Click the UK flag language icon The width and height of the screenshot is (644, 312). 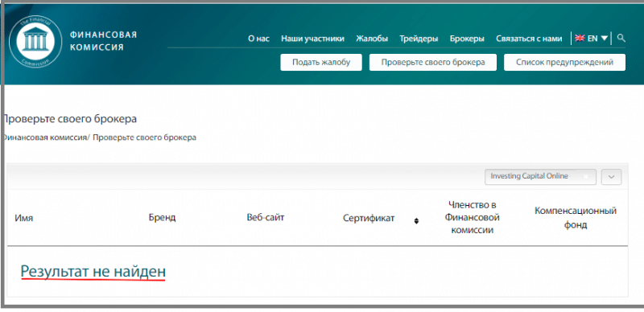pyautogui.click(x=580, y=38)
